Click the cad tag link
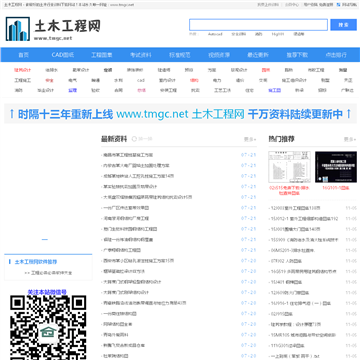The width and height of the screenshot is (360, 360). coord(141,80)
